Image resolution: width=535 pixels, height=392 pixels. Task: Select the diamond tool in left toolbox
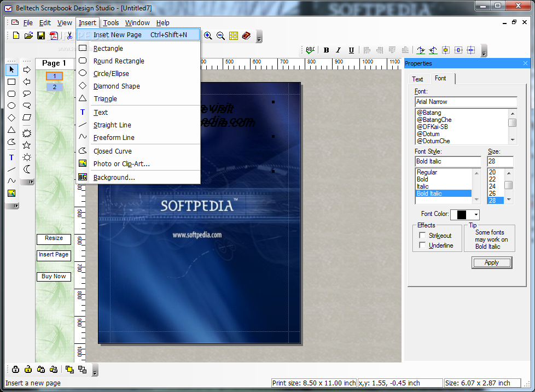[x=11, y=118]
